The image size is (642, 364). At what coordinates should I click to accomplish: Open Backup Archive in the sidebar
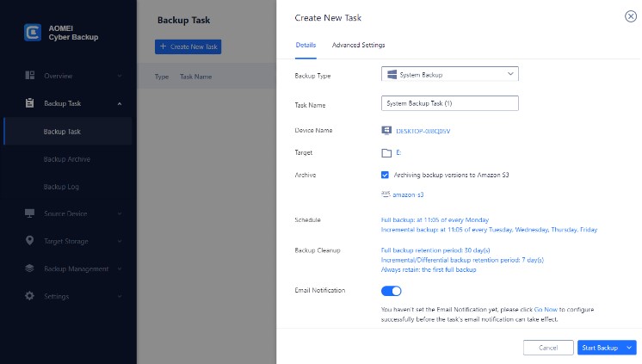pyautogui.click(x=67, y=159)
